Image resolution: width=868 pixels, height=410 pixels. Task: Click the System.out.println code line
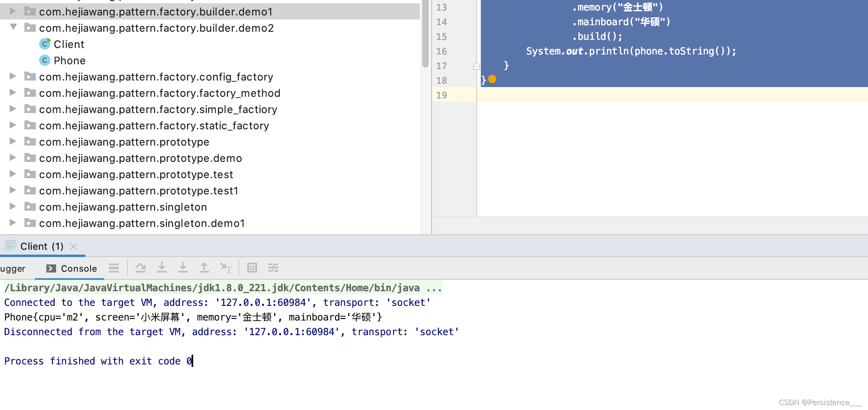click(x=631, y=51)
